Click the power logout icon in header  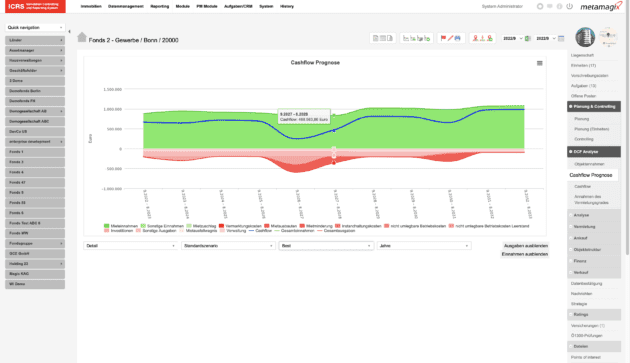[569, 6]
